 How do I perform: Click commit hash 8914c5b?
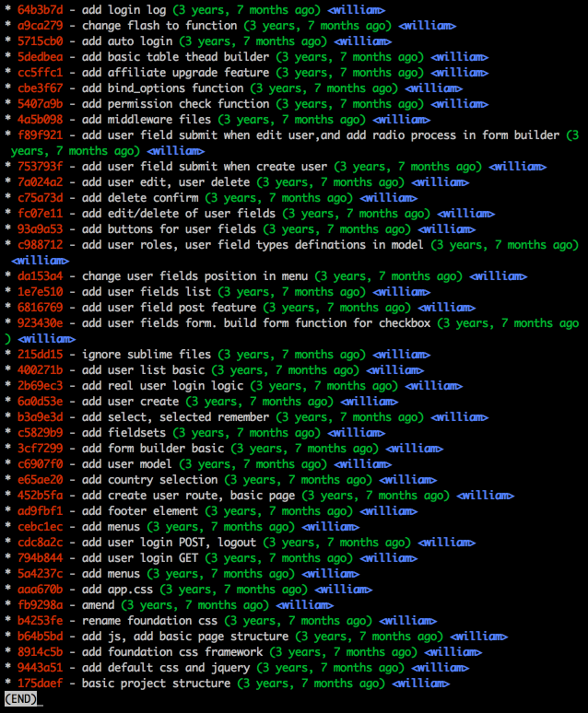pos(40,651)
